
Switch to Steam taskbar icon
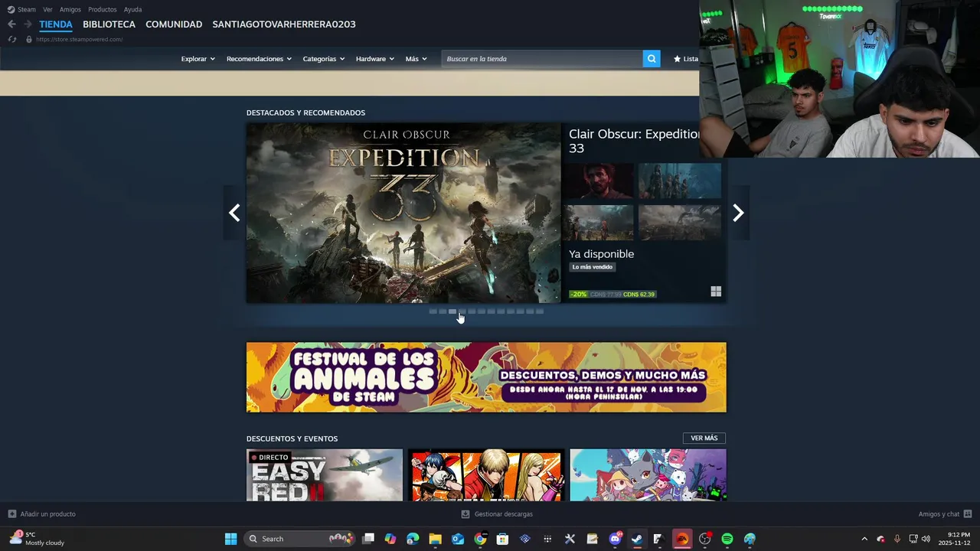point(637,539)
